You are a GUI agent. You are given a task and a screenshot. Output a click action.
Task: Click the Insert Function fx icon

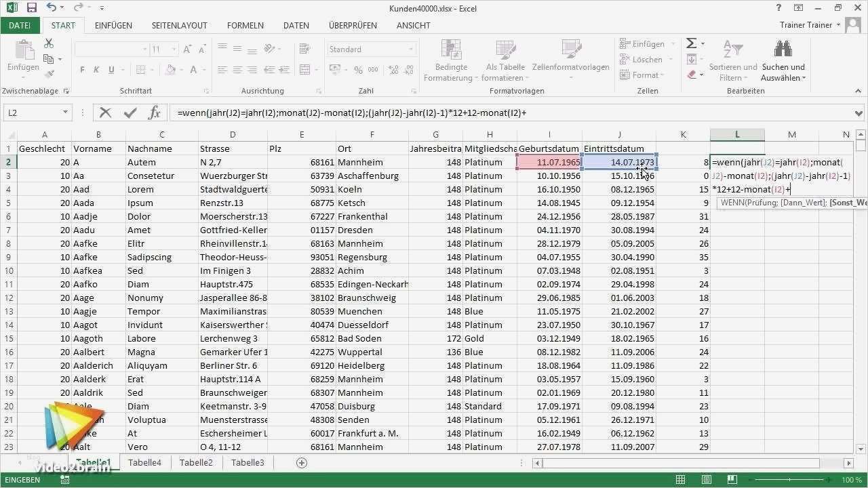(x=154, y=113)
